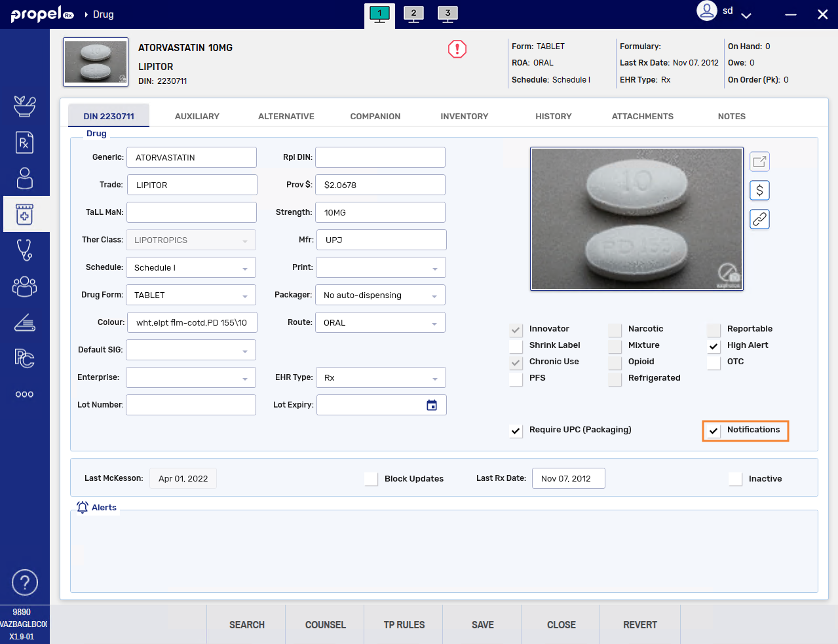Toggle the PFS checkbox
This screenshot has width=838, height=644.
pyautogui.click(x=516, y=379)
